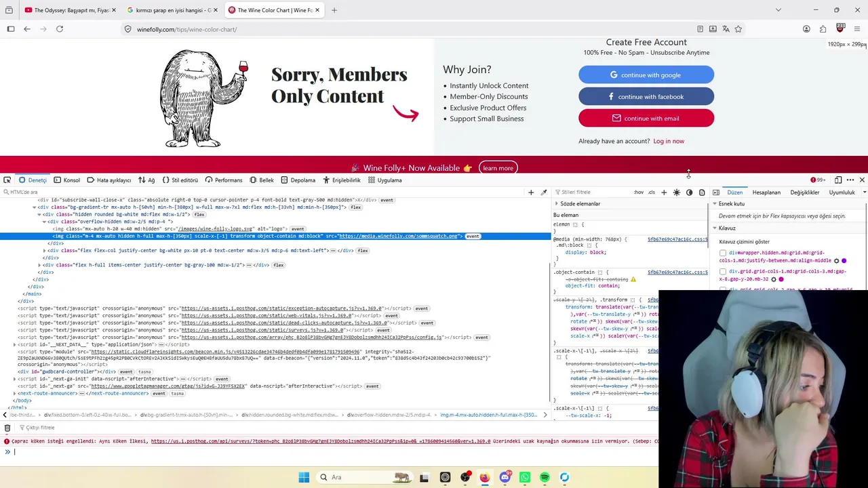Check grid overlay for div#wrapper.hidden.md:grid
Image resolution: width=868 pixels, height=488 pixels.
point(723,253)
